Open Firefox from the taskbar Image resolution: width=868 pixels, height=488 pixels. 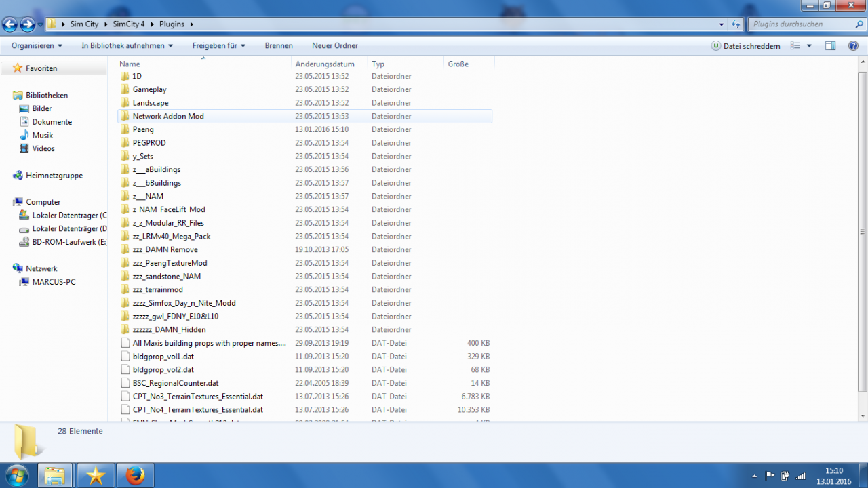tap(136, 476)
